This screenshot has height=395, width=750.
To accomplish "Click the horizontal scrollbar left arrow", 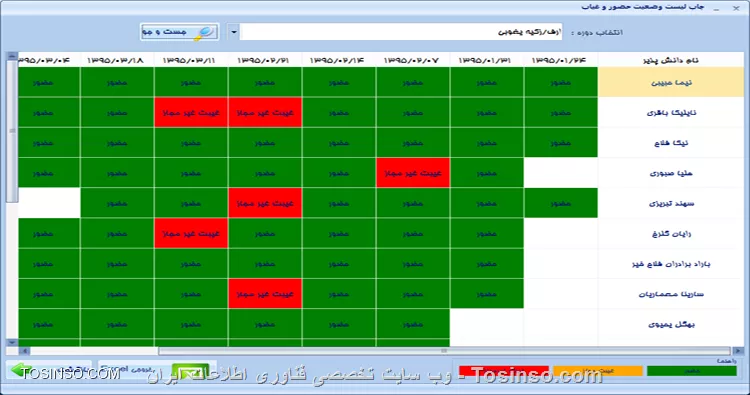I will coord(23,351).
